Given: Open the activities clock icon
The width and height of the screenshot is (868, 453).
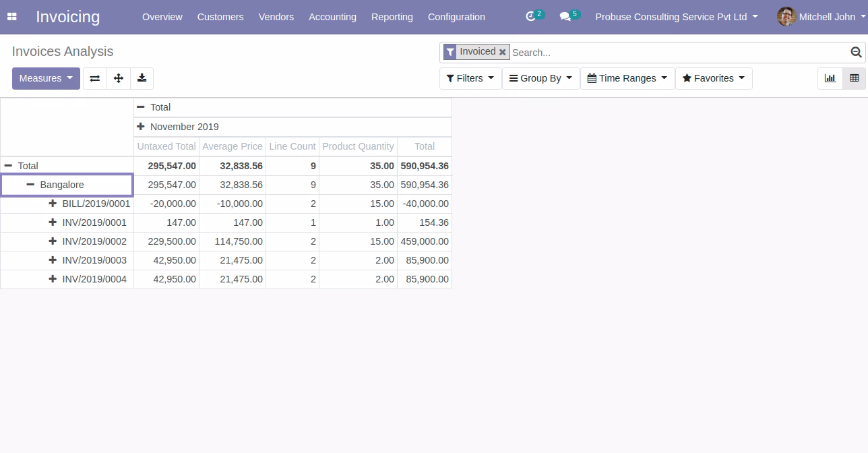Looking at the screenshot, I should 530,16.
